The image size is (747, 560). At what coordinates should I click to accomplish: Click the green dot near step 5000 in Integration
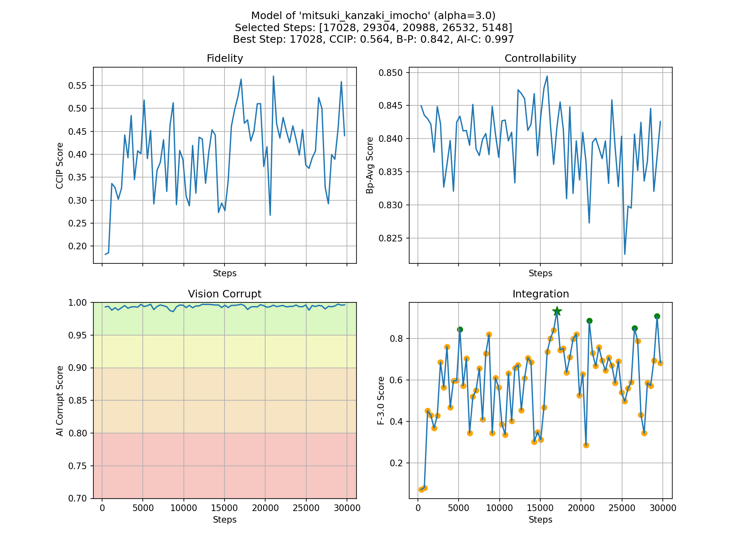pos(460,329)
